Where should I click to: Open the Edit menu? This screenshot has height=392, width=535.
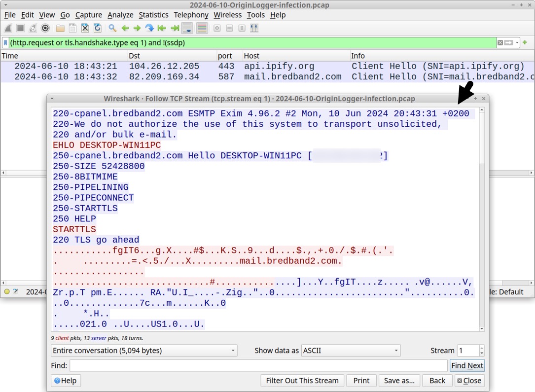(27, 15)
